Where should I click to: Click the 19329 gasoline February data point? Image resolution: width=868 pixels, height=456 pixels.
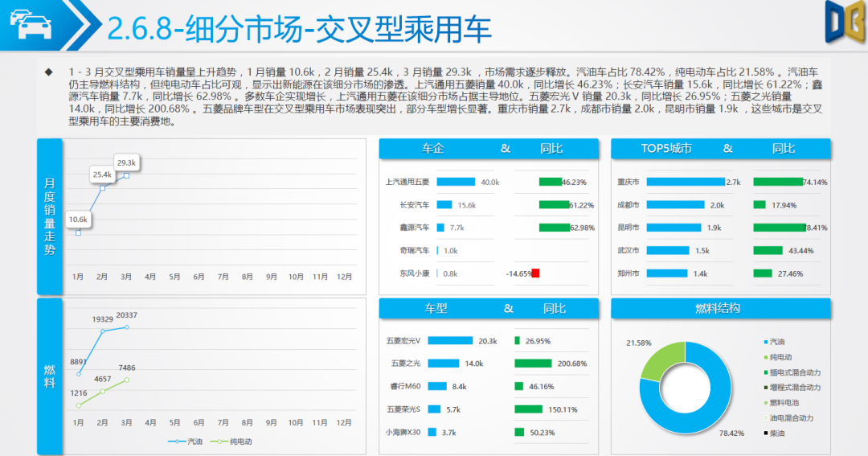103,331
